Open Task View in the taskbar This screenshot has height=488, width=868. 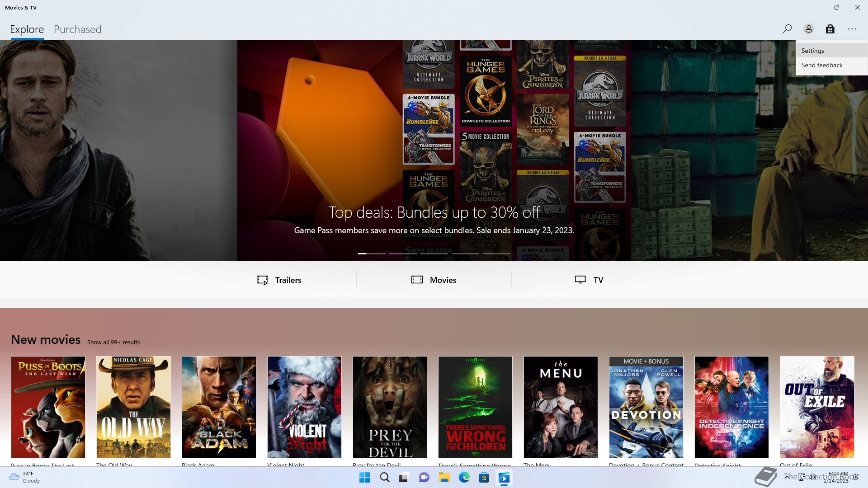click(x=404, y=478)
